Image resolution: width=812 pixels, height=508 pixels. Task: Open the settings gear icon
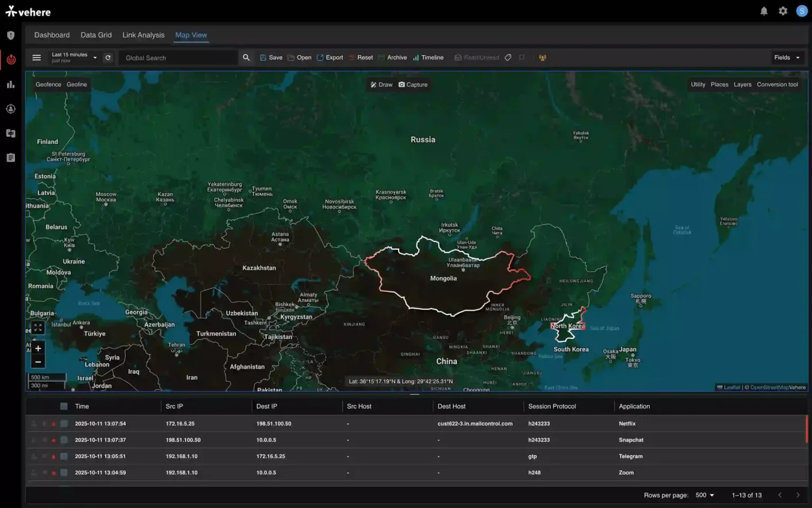783,11
